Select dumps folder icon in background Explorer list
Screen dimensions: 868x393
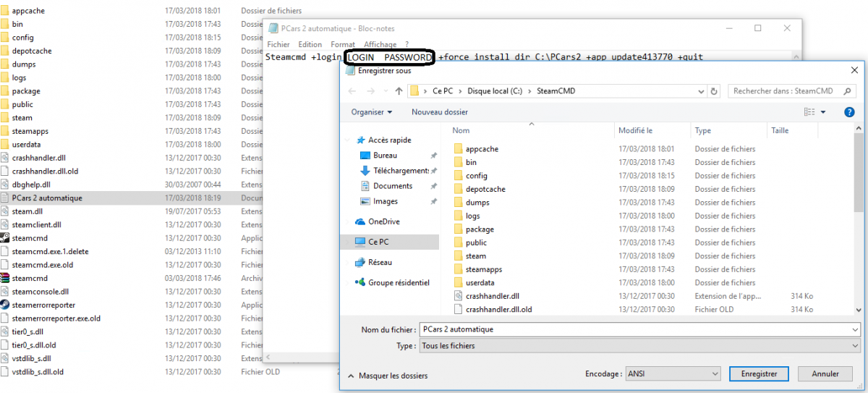click(x=4, y=64)
